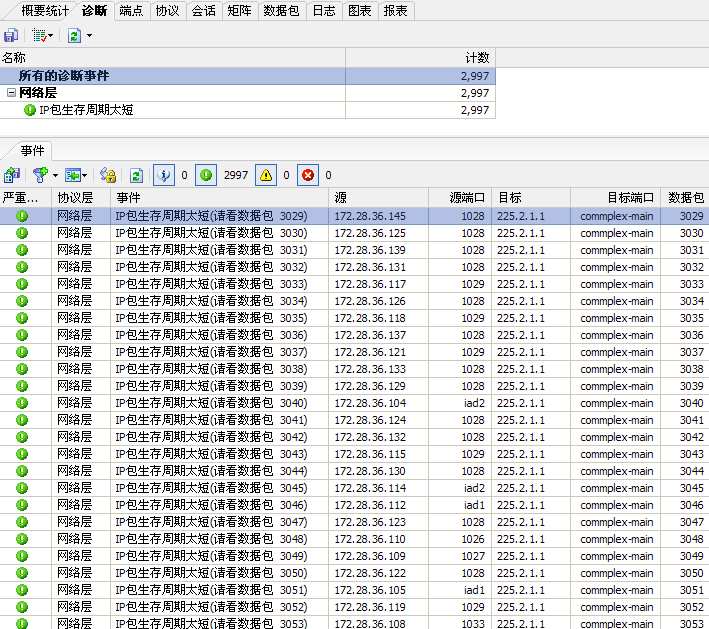This screenshot has width=709, height=629.
Task: Collapse the 网络层 tree node
Action: (x=11, y=93)
